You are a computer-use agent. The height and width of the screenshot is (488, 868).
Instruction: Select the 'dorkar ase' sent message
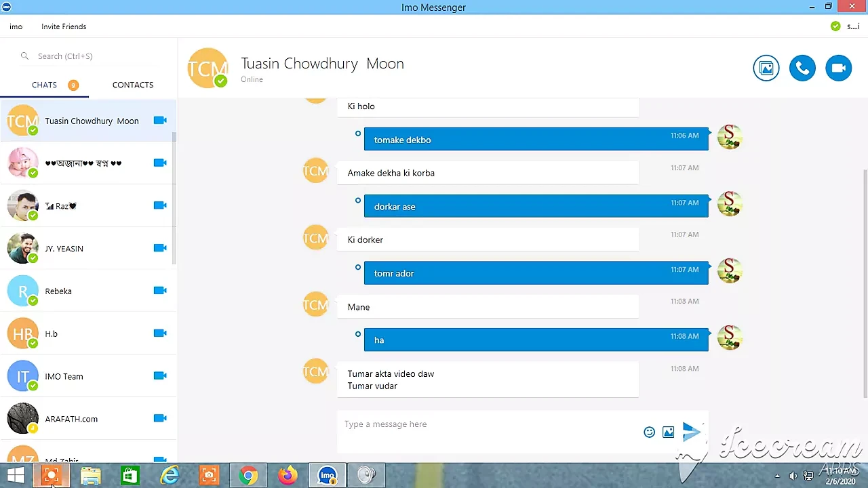coord(536,207)
